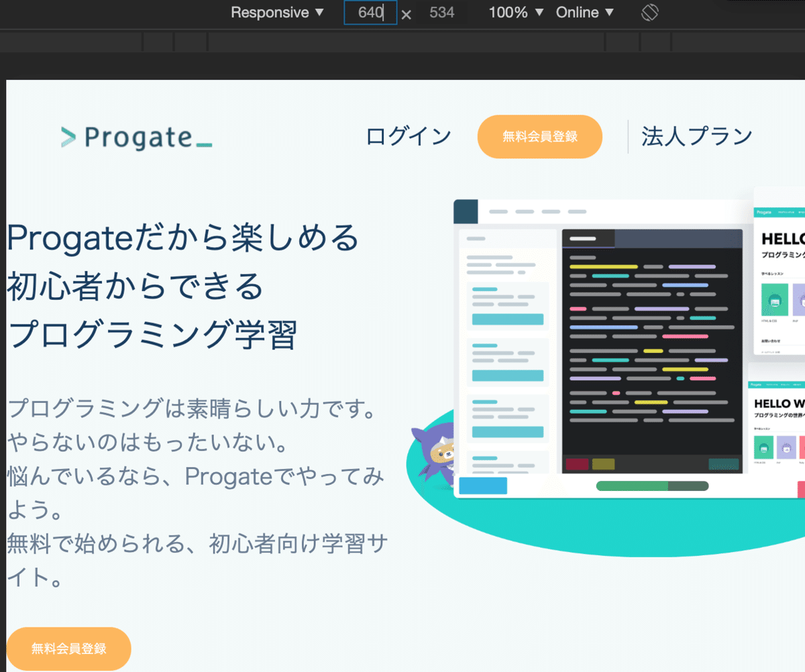Select the viewport width field showing 640
This screenshot has width=805, height=672.
pos(370,12)
